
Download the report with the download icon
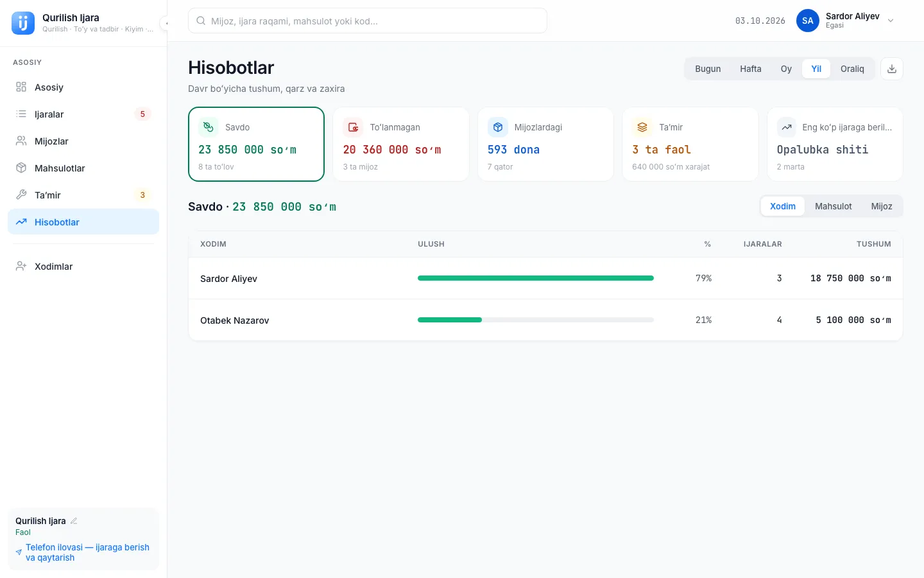pos(892,69)
